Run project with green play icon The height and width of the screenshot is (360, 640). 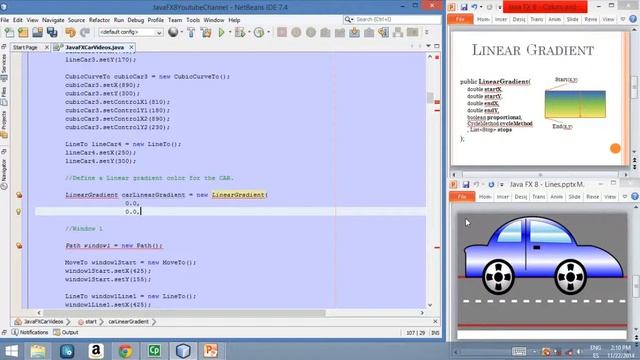[221, 32]
